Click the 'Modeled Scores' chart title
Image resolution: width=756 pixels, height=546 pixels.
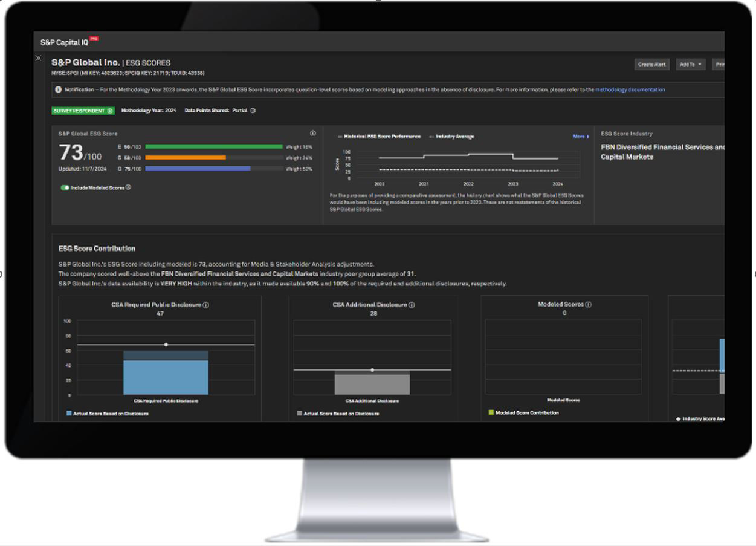click(561, 305)
